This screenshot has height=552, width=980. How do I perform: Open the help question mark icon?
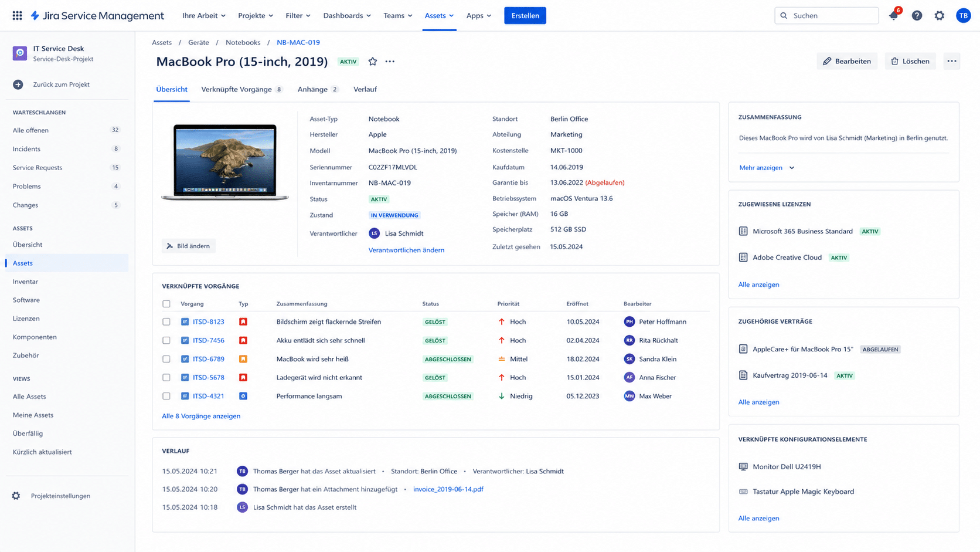(917, 16)
